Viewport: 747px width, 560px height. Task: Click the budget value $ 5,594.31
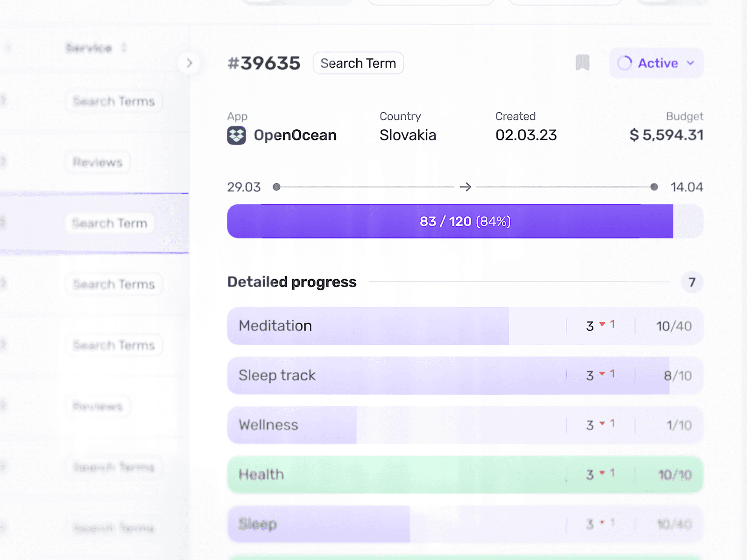(x=666, y=135)
